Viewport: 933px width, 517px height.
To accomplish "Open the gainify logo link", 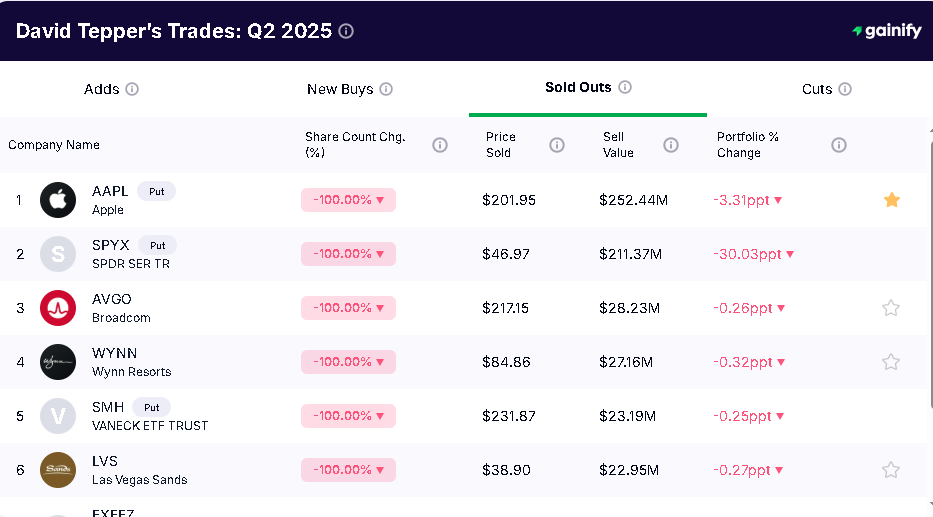I will (887, 31).
